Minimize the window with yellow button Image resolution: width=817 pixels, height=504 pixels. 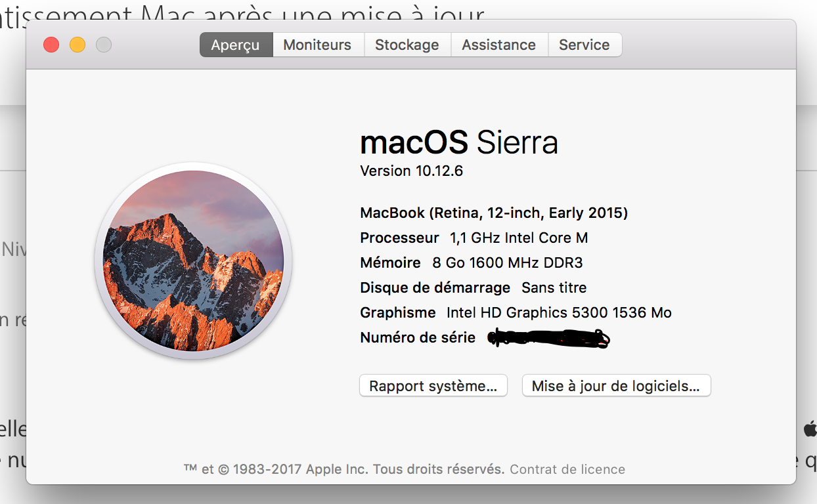pos(77,45)
